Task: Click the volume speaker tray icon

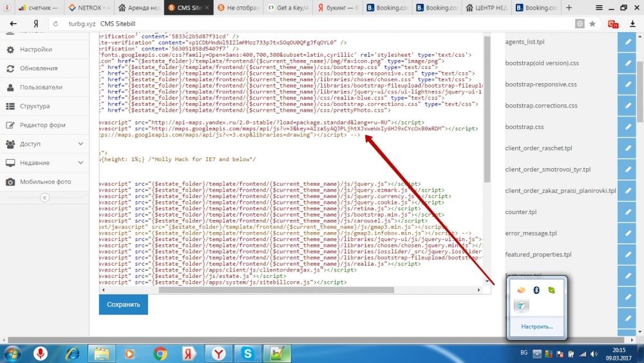Action: 594,354
